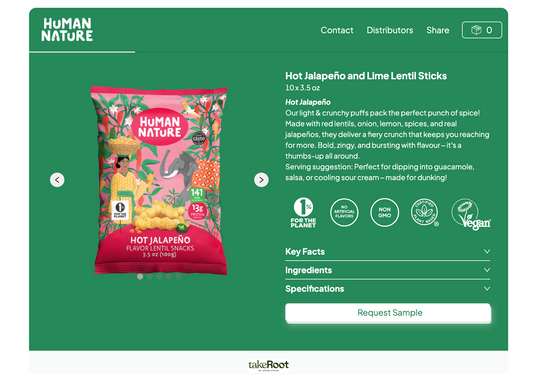Click the Request Sample button
533x374 pixels.
[388, 313]
